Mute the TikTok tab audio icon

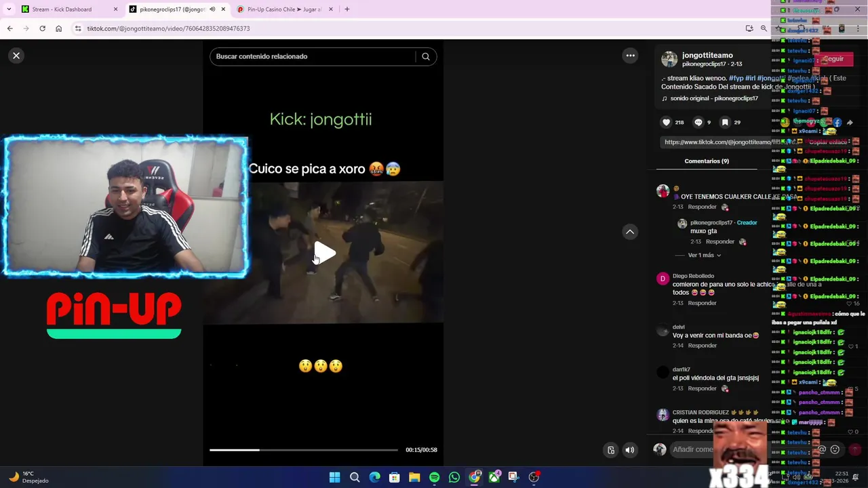click(x=212, y=9)
